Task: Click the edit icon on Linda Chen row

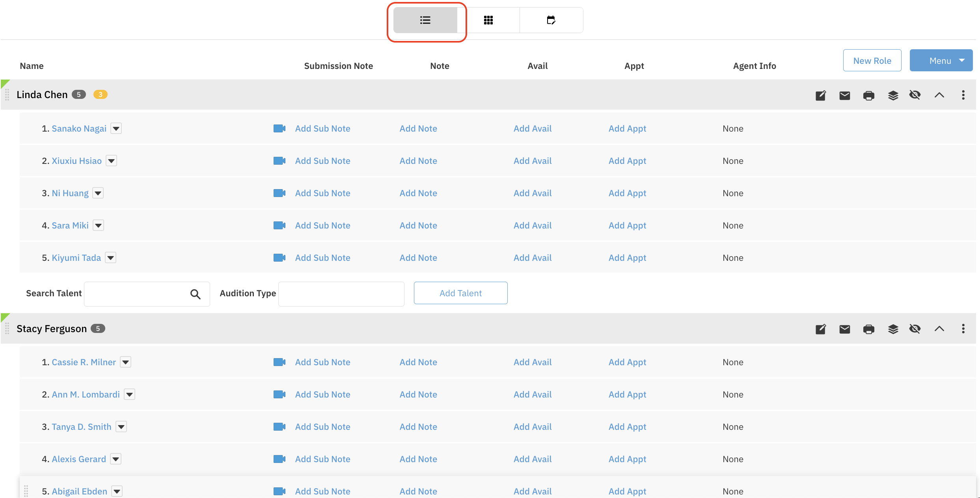Action: (x=820, y=95)
